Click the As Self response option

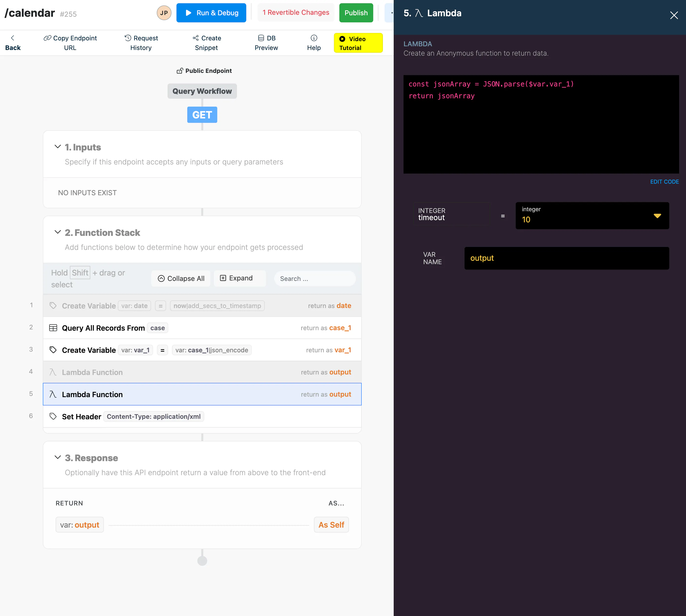(331, 525)
